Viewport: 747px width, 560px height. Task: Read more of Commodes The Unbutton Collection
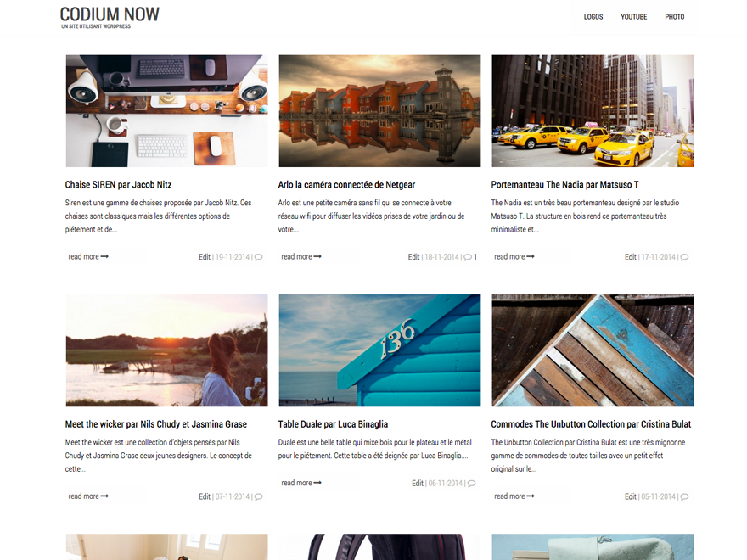pyautogui.click(x=514, y=496)
